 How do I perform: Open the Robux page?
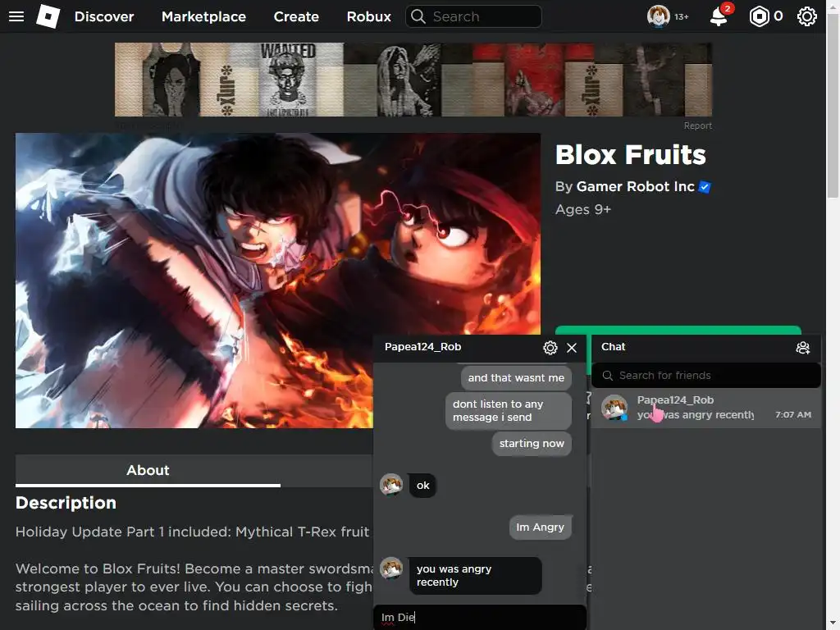368,16
